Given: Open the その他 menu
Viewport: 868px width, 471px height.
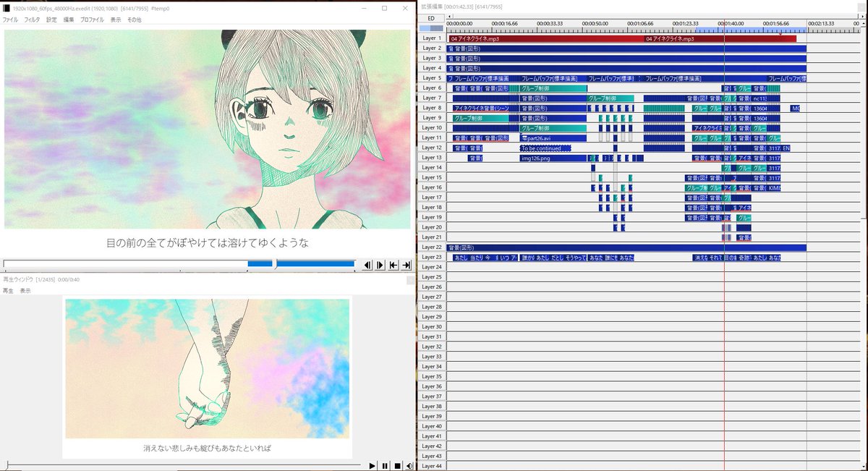Looking at the screenshot, I should (x=135, y=20).
